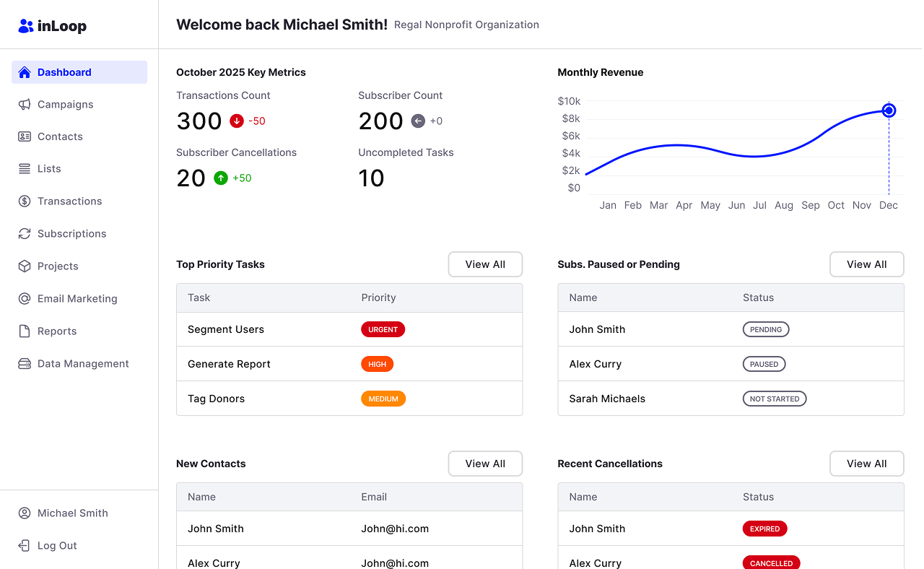Open the Reports menu item
924x569 pixels.
(57, 331)
